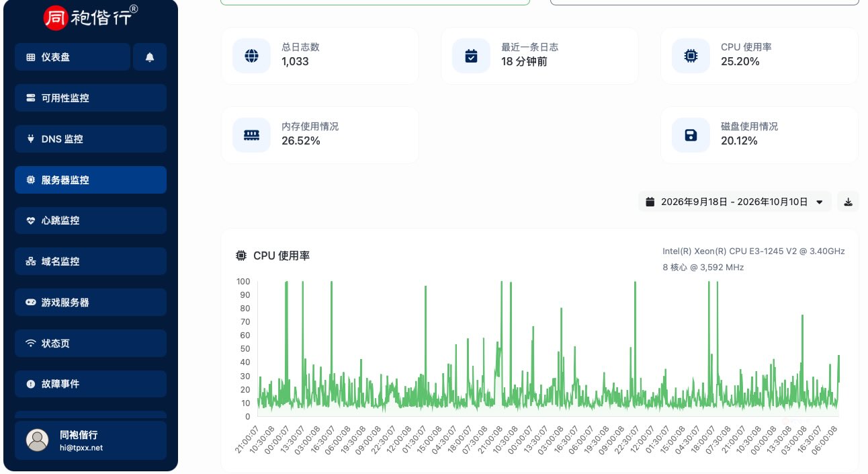Click the globe icon for 总日志数
868x474 pixels.
[252, 56]
